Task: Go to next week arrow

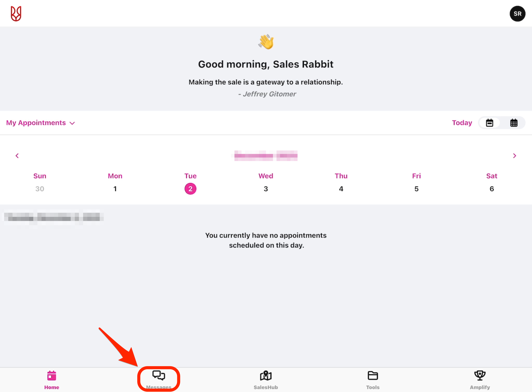Action: [514, 156]
